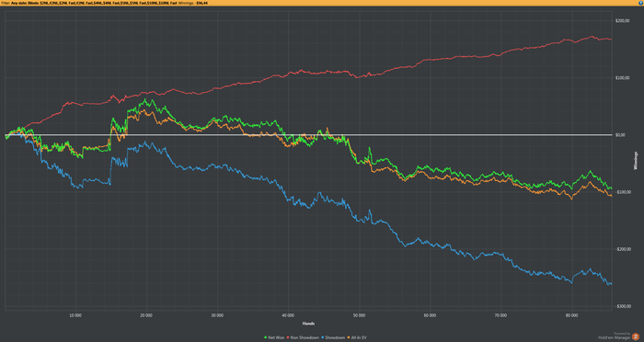Click the Winnings vertical axis title

pos(636,161)
